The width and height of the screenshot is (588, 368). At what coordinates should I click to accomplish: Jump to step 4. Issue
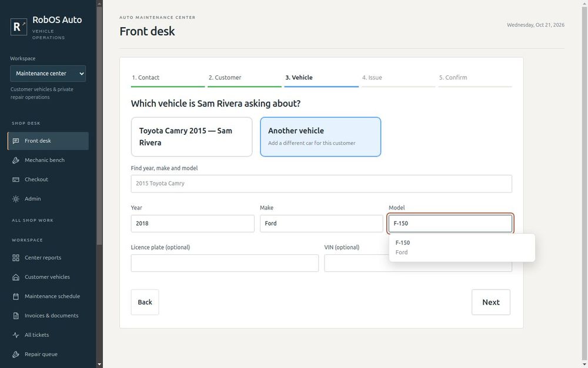click(398, 78)
